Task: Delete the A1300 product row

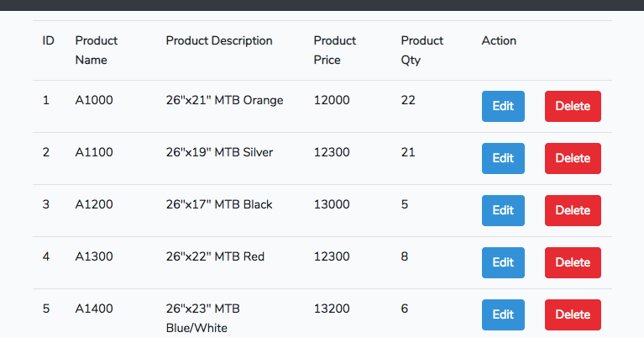Action: 573,263
